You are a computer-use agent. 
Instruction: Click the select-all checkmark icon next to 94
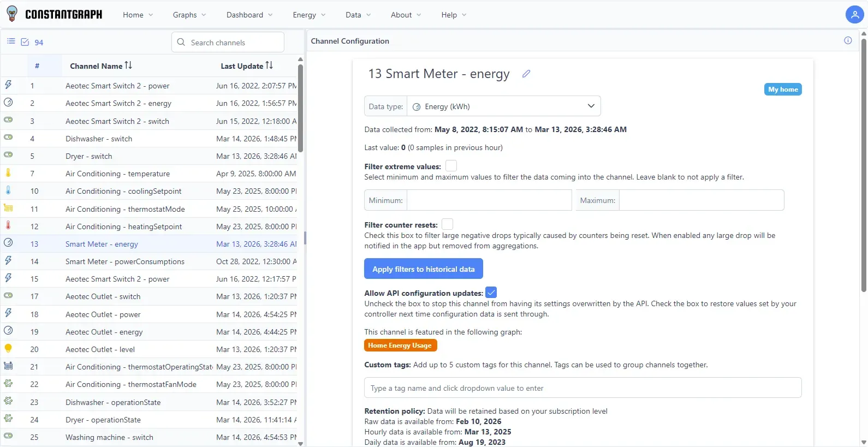click(25, 42)
